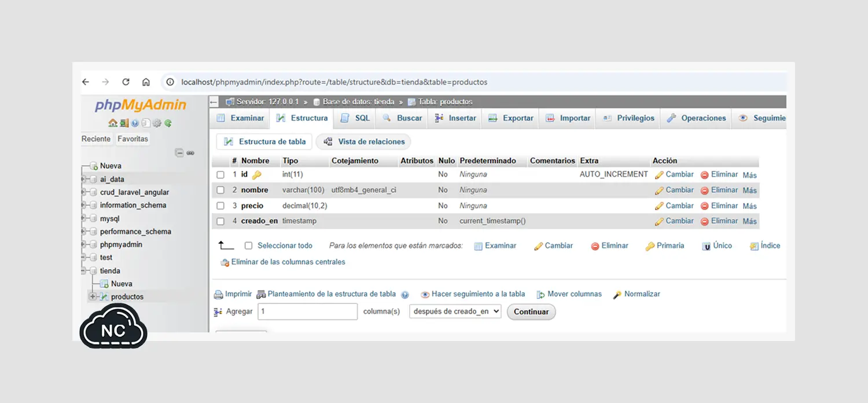Check the box for the creado_en column
Image resolution: width=868 pixels, height=403 pixels.
220,221
